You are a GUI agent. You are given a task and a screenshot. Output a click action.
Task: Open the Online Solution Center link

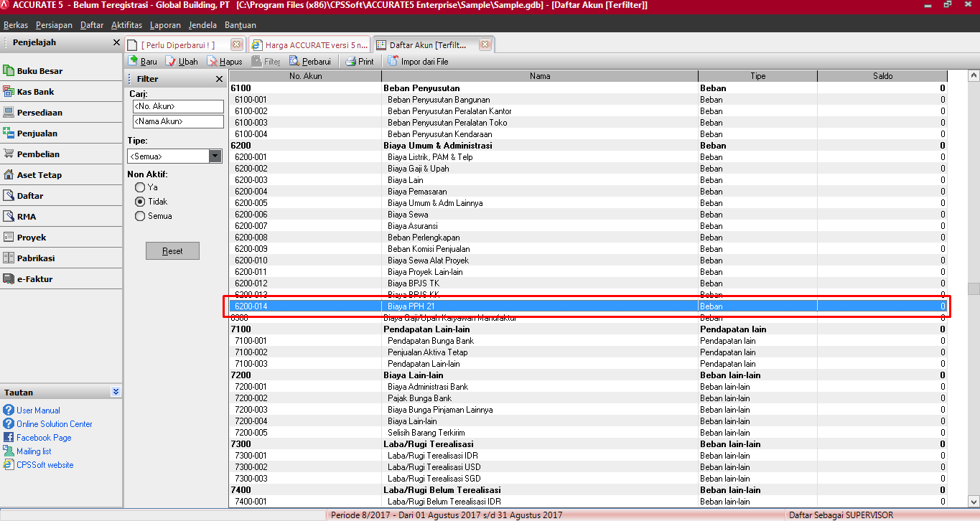click(x=54, y=424)
